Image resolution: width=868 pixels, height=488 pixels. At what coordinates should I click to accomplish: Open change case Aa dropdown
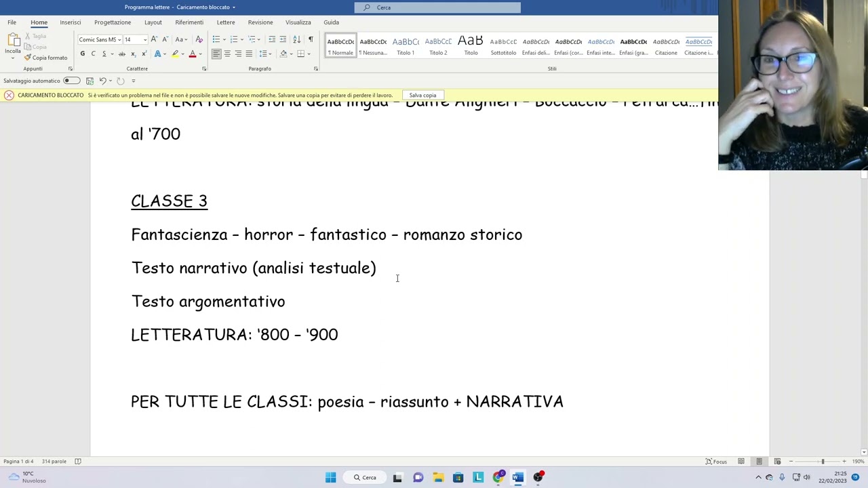(180, 39)
